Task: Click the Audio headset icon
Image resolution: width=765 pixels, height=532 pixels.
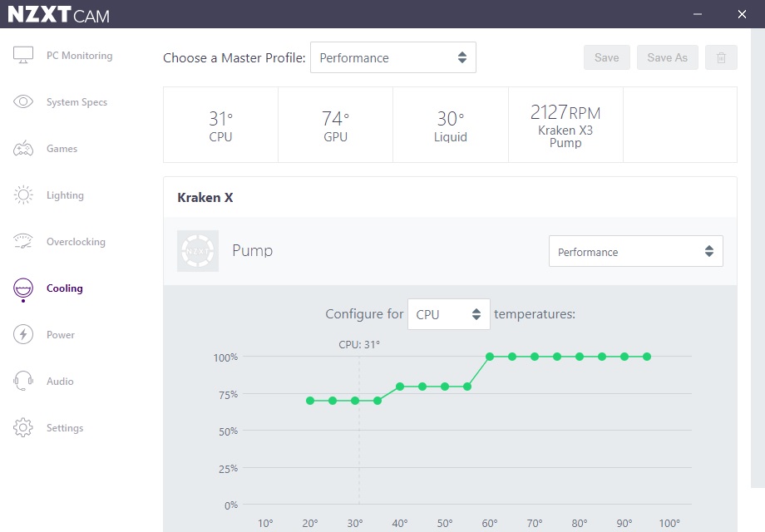Action: [x=23, y=381]
